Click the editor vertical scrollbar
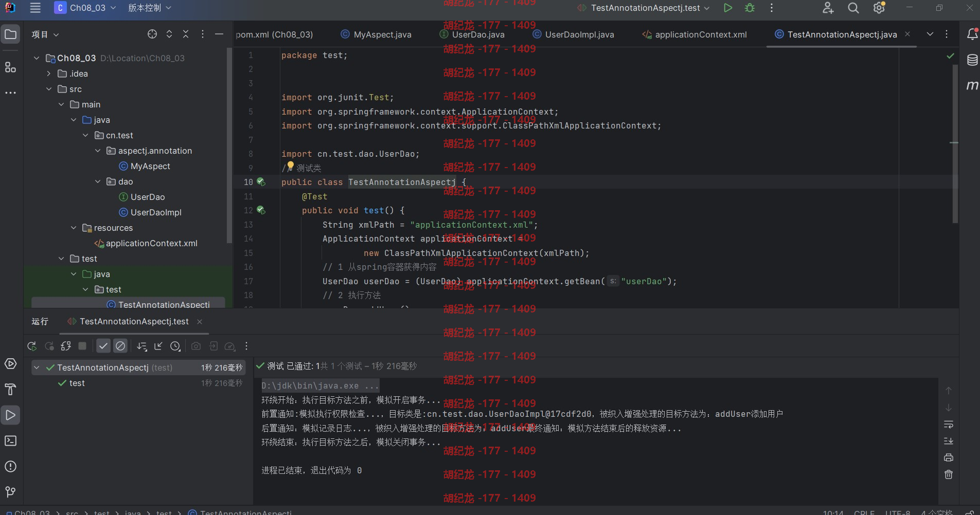This screenshot has height=515, width=980. point(955,144)
